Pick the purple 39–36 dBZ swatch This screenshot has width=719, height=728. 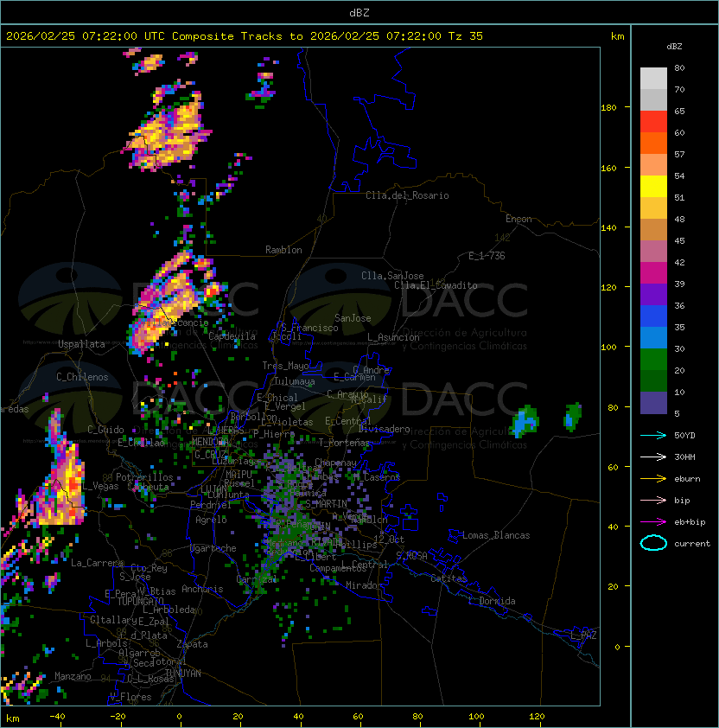pyautogui.click(x=653, y=294)
